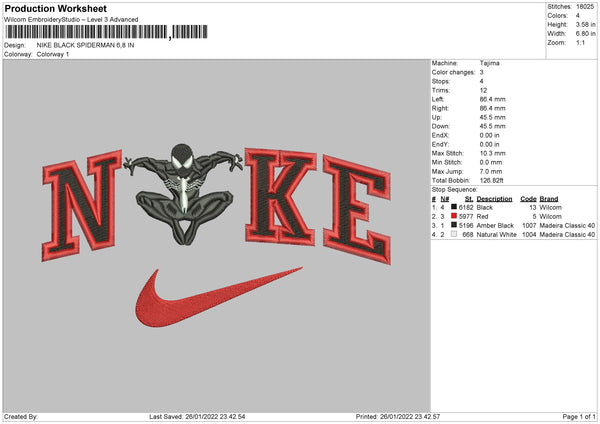Click the 'Created By:' footer label
The width and height of the screenshot is (600, 424).
click(21, 417)
